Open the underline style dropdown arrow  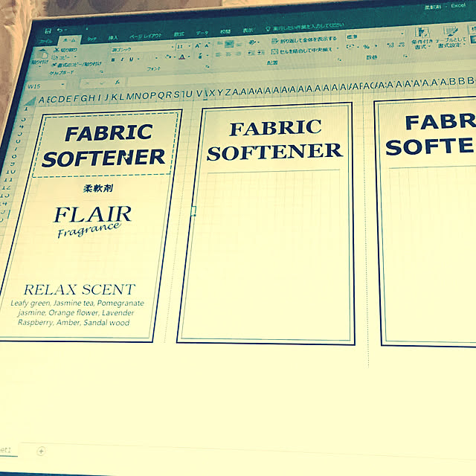(x=138, y=59)
